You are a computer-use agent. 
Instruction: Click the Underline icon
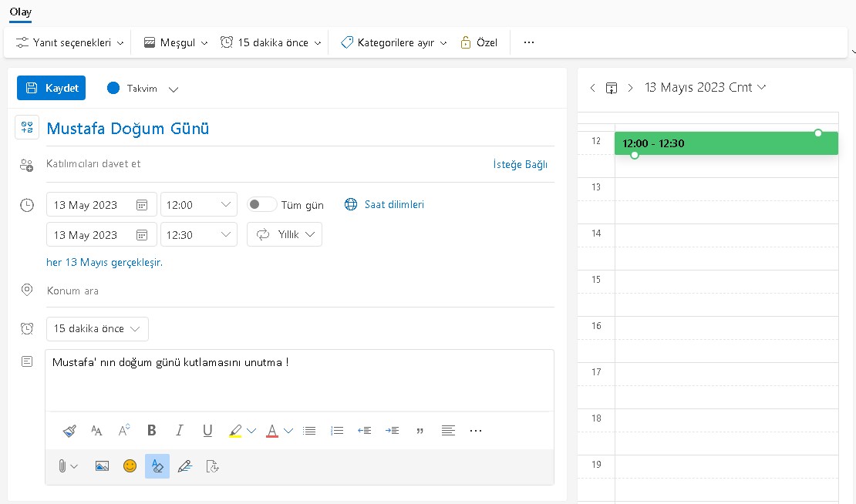(207, 430)
